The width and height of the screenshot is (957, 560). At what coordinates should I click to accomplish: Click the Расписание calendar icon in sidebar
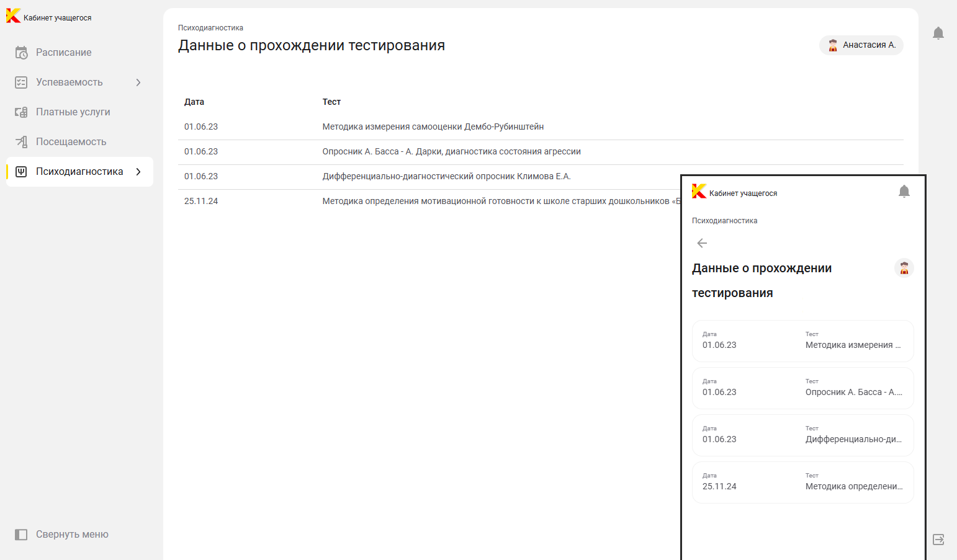click(21, 53)
